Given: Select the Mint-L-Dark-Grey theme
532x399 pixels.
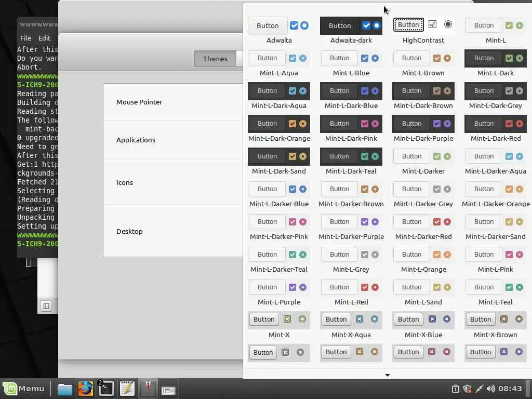Looking at the screenshot, I should click(496, 96).
